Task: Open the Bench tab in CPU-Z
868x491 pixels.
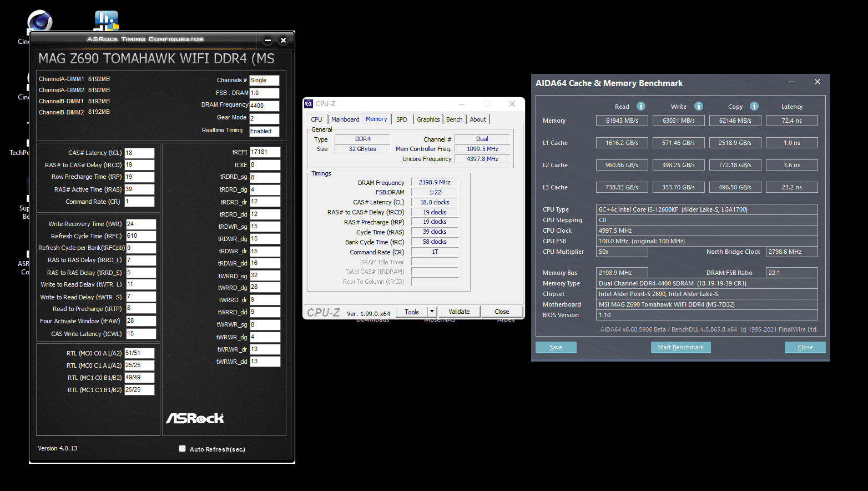Action: [455, 119]
